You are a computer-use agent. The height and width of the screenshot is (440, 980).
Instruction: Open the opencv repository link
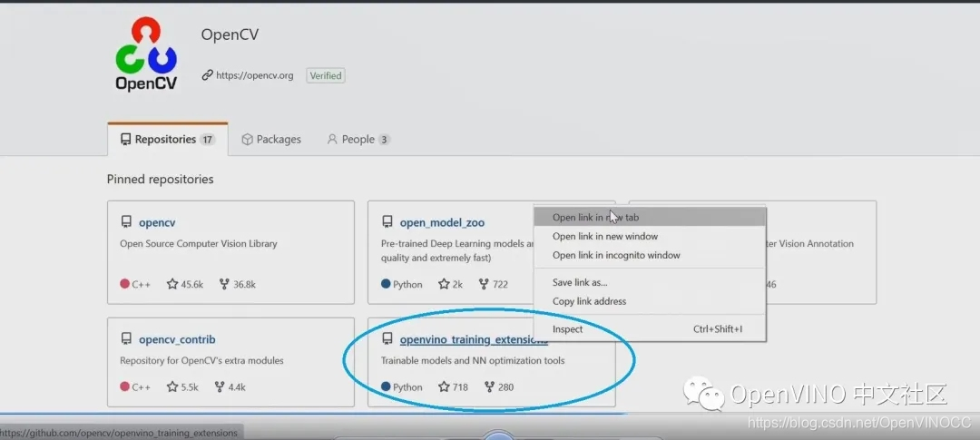(x=158, y=222)
